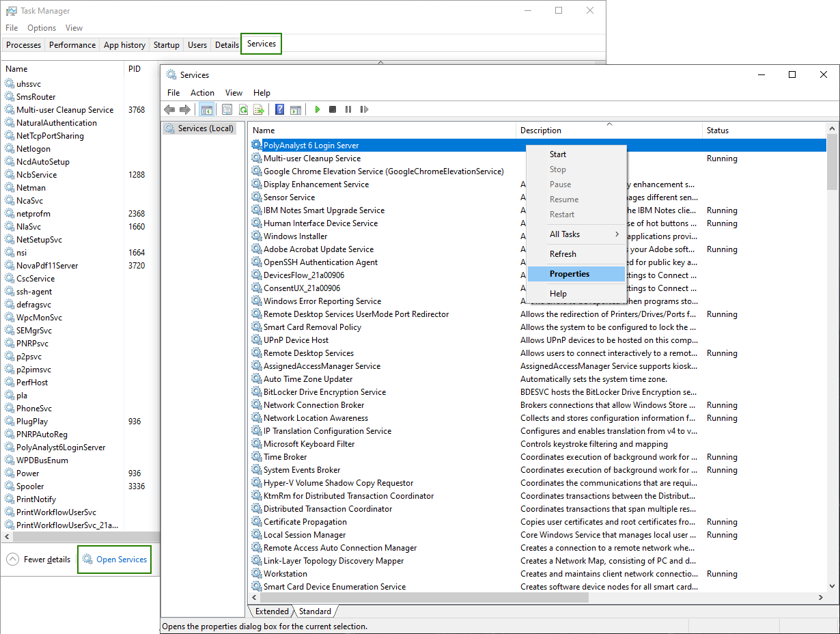Toggle the Show/Hide Console Tree icon
This screenshot has height=634, width=840.
pos(206,109)
